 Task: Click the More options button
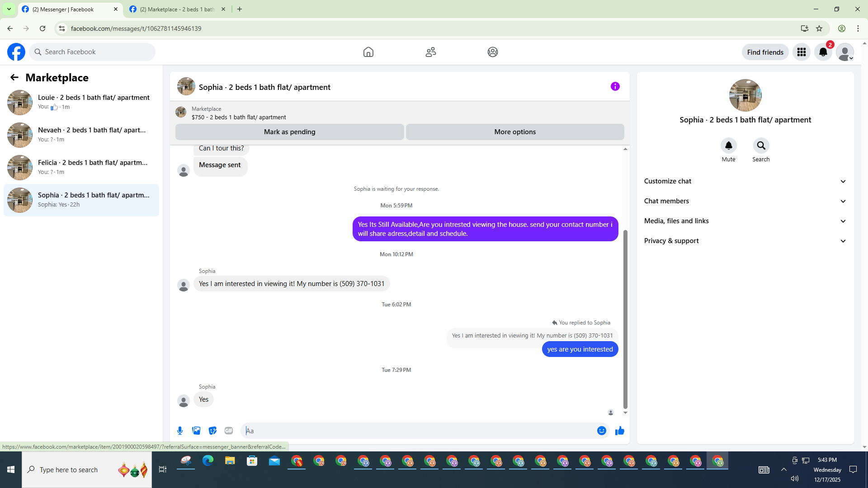click(x=514, y=132)
